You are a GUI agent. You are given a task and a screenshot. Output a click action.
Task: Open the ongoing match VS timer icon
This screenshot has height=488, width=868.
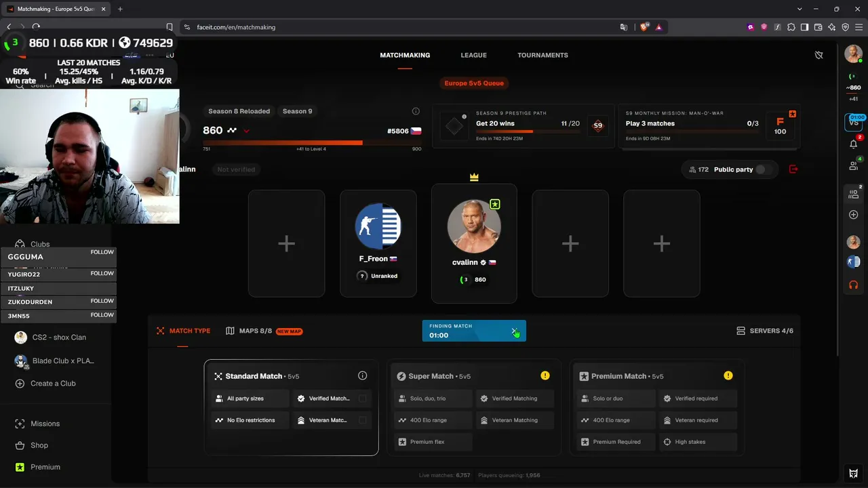(854, 121)
